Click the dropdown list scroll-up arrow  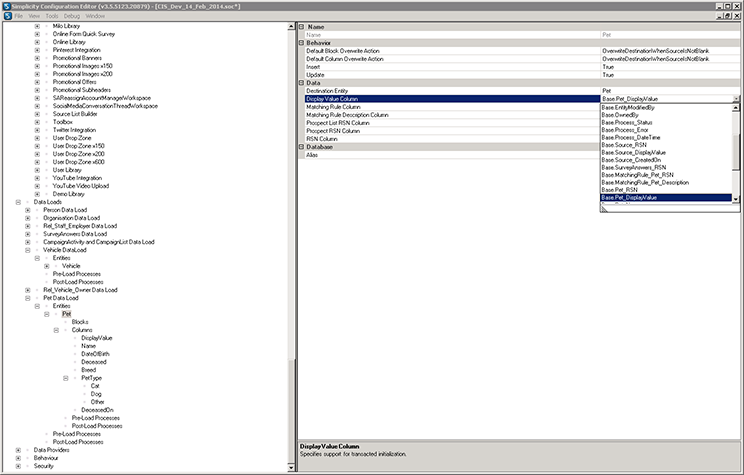tap(736, 108)
